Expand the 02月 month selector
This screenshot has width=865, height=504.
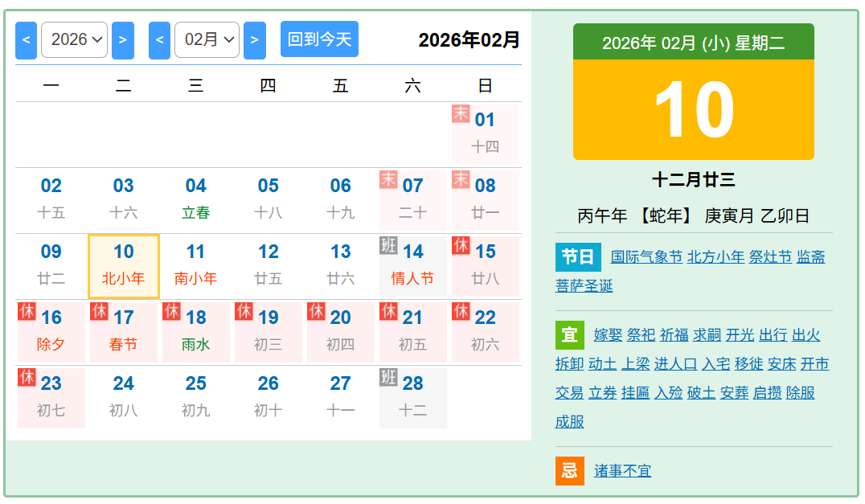click(x=207, y=39)
